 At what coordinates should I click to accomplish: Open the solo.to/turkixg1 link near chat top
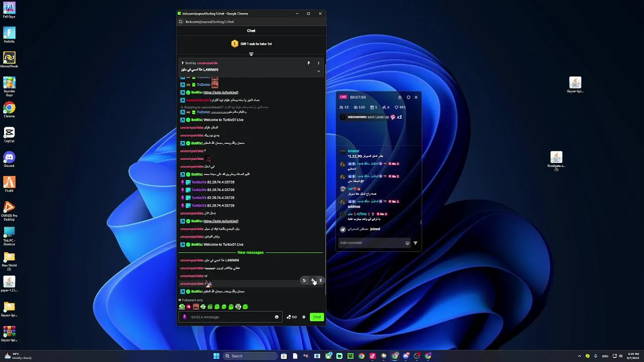(221, 93)
